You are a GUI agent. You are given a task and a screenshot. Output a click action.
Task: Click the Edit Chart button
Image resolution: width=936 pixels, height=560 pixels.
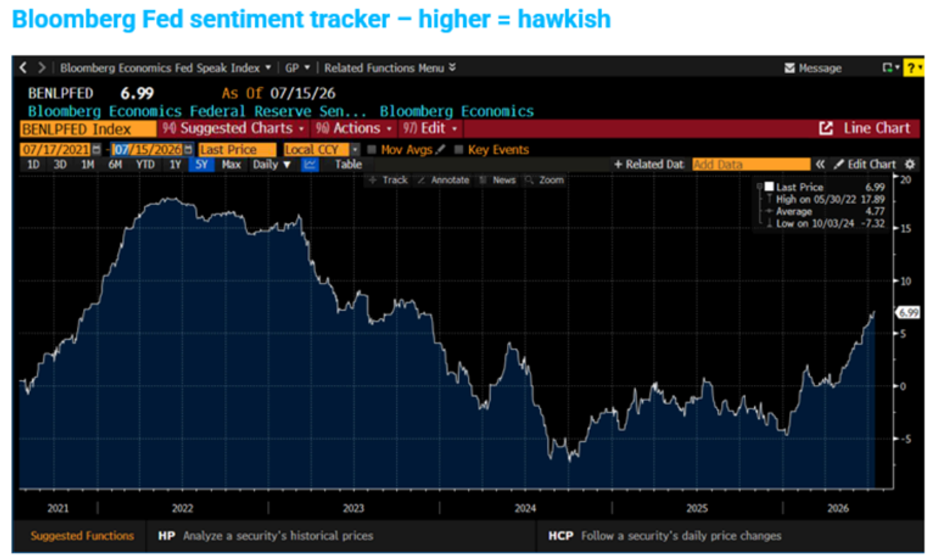pos(865,164)
